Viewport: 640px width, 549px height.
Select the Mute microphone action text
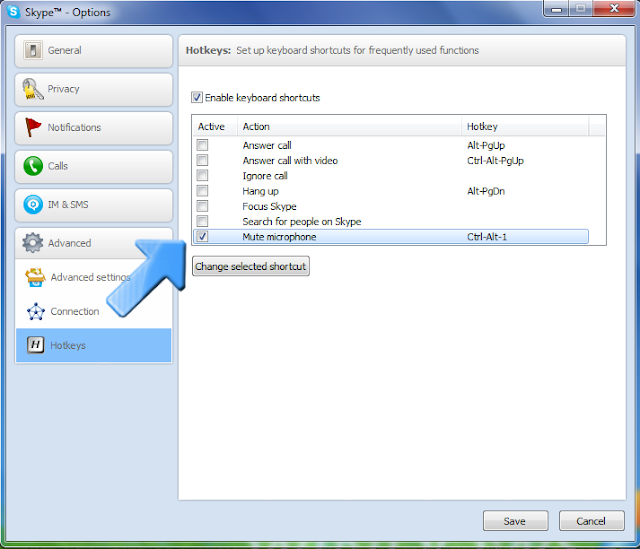coord(279,237)
